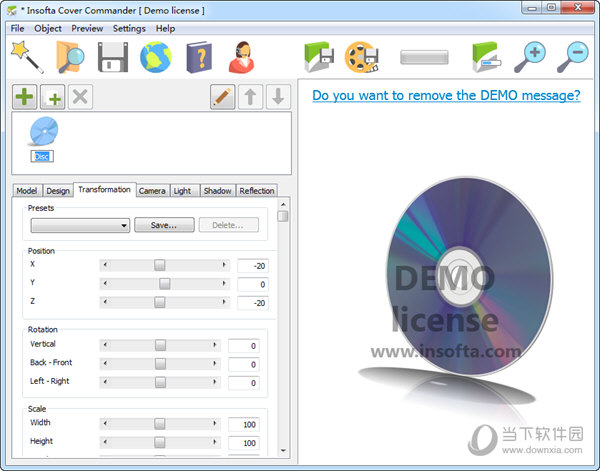
Task: Open the help book icon
Action: coord(199,57)
